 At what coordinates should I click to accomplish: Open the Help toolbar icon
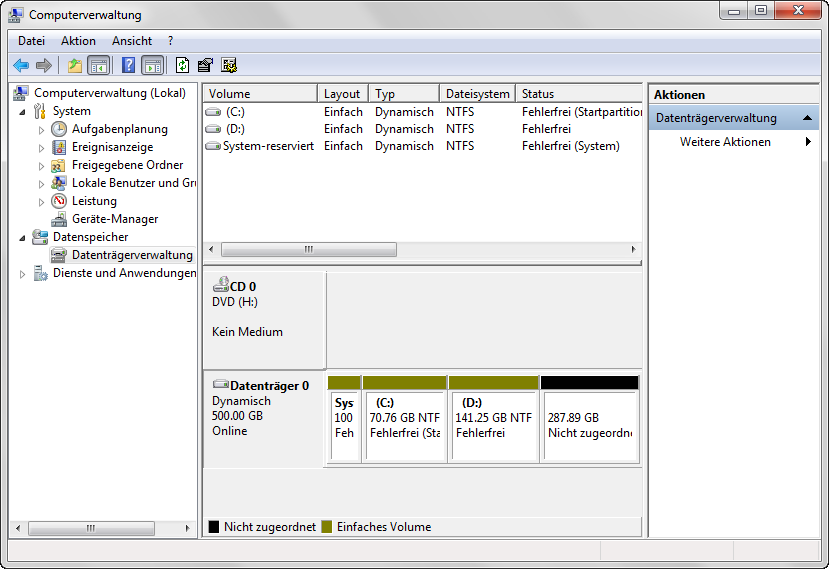[128, 66]
